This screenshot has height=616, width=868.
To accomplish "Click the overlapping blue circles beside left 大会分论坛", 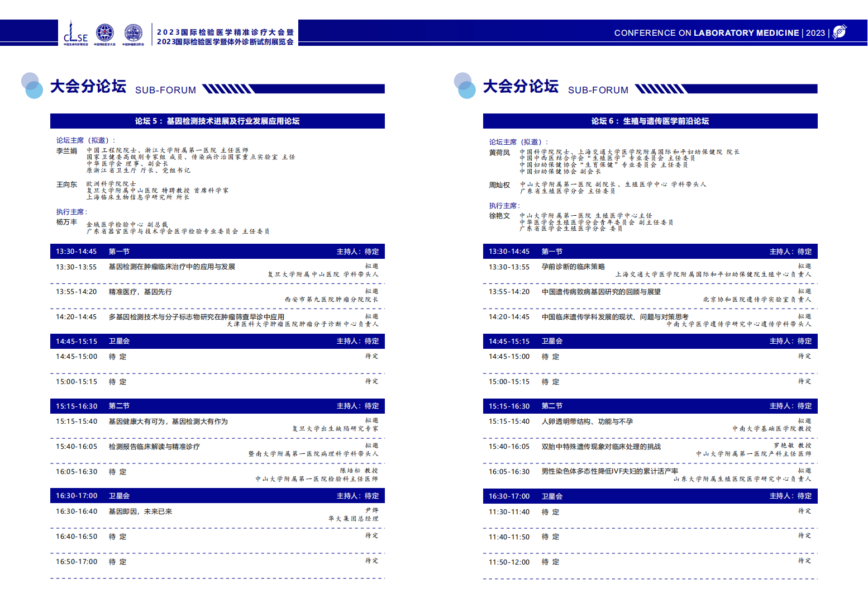I will pyautogui.click(x=32, y=86).
